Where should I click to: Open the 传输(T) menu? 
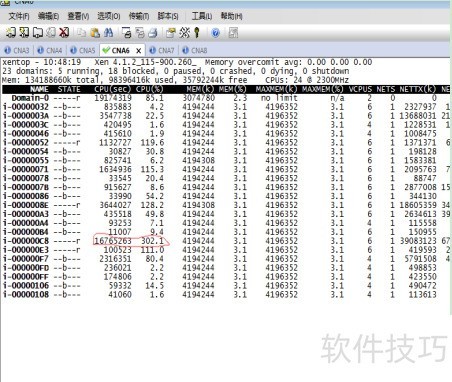point(139,16)
